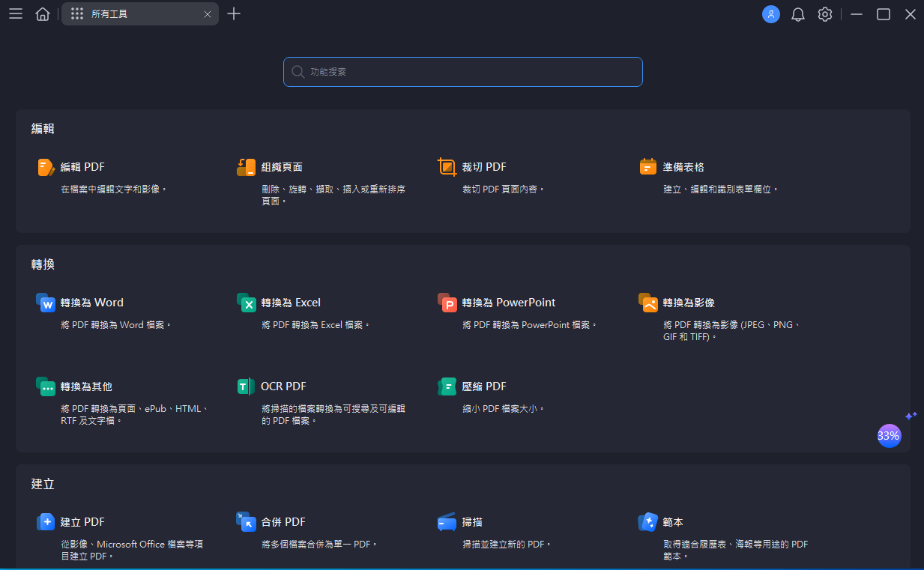The height and width of the screenshot is (570, 924).
Task: Choose 轉換為 Word label
Action: pos(92,303)
